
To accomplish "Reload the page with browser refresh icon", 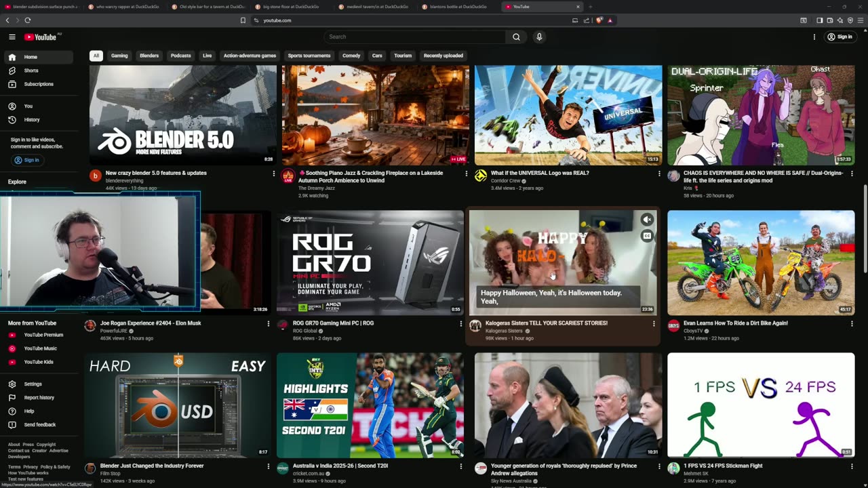I will (x=28, y=20).
